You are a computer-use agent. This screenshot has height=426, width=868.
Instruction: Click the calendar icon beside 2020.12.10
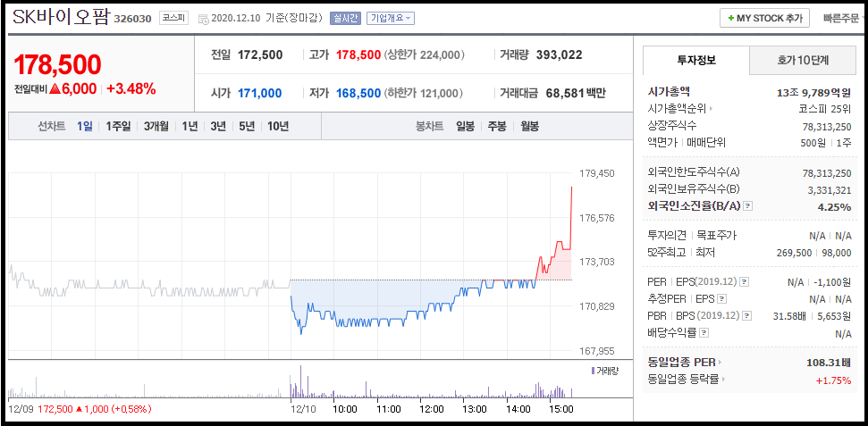(x=203, y=18)
